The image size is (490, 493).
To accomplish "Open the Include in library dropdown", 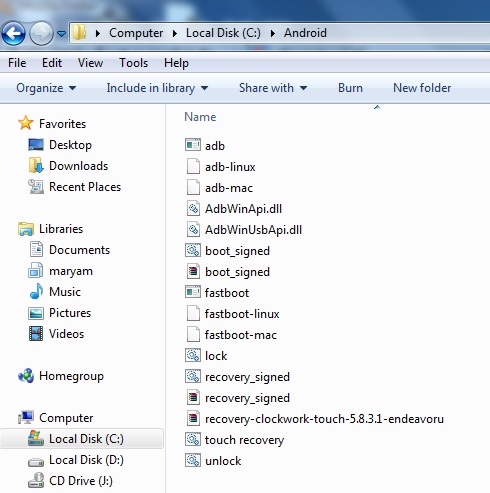I will tap(157, 88).
